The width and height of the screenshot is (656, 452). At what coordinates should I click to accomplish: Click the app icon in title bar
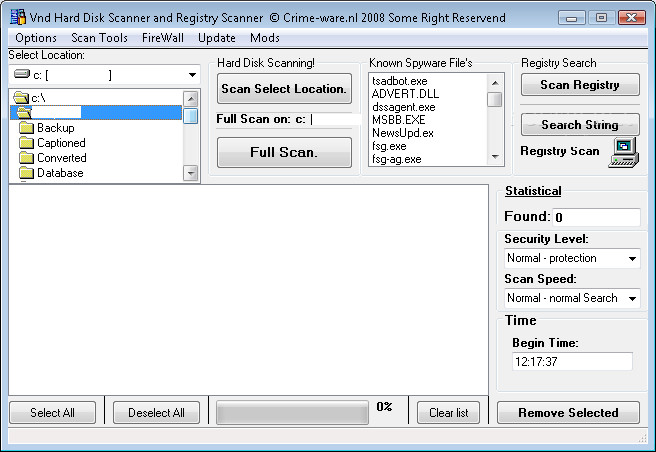coord(18,17)
